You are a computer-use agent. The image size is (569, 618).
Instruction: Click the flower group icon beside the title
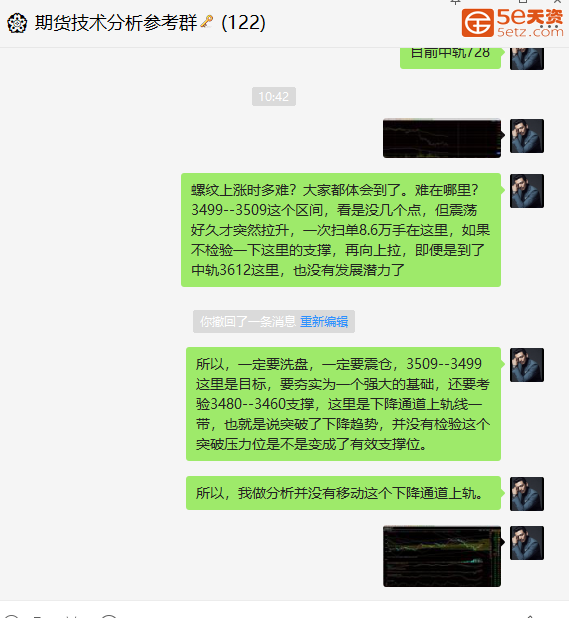(17, 23)
